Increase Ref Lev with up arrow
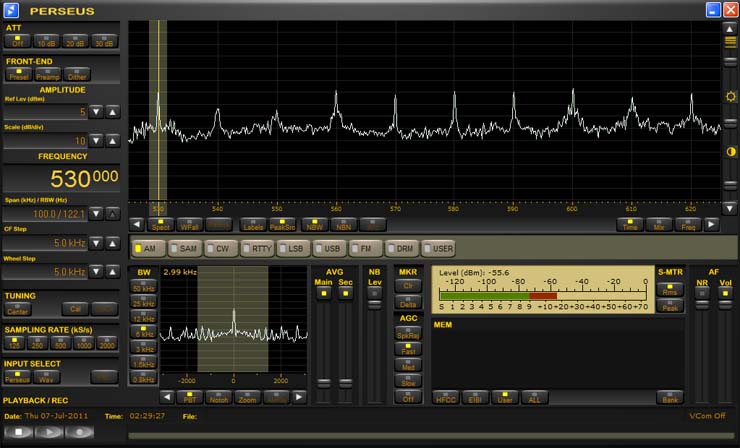This screenshot has height=448, width=740. coord(112,112)
